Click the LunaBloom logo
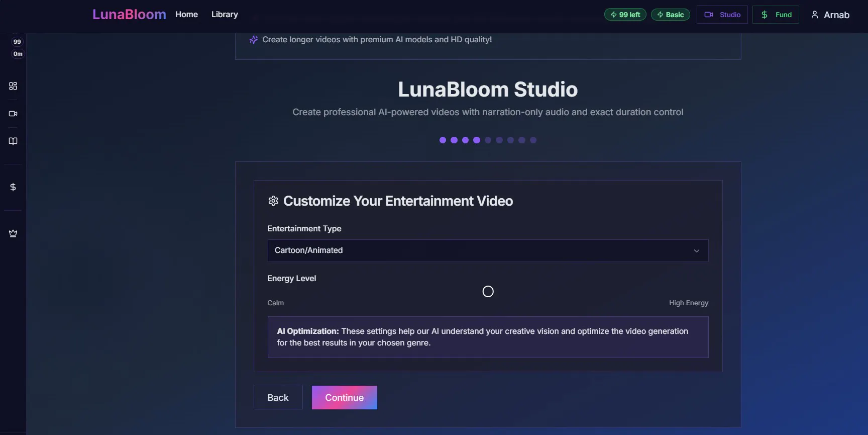Image resolution: width=868 pixels, height=435 pixels. (x=129, y=15)
